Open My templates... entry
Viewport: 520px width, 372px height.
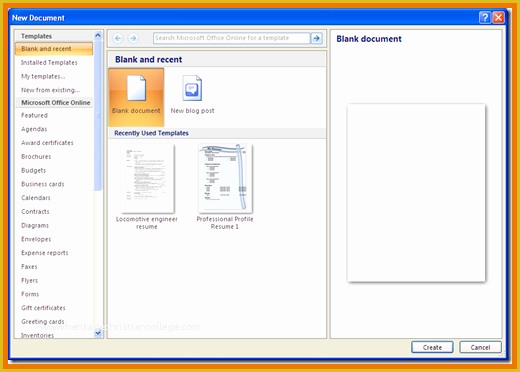(43, 76)
